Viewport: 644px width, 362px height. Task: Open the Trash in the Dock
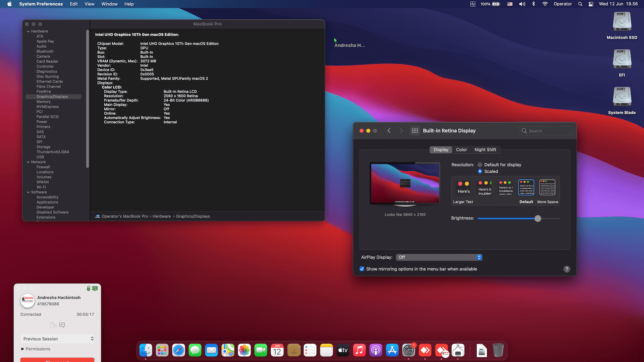pos(498,351)
